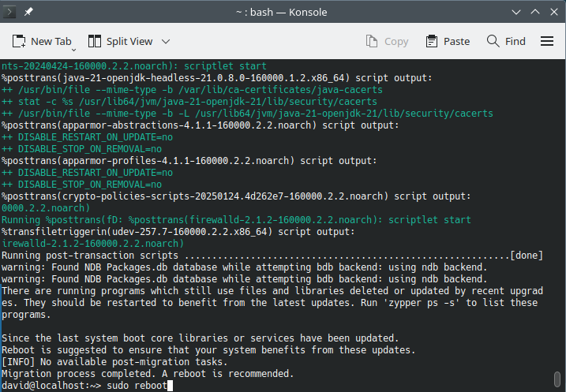The height and width of the screenshot is (392, 566).
Task: Click the Split View panel icon
Action: pos(95,41)
